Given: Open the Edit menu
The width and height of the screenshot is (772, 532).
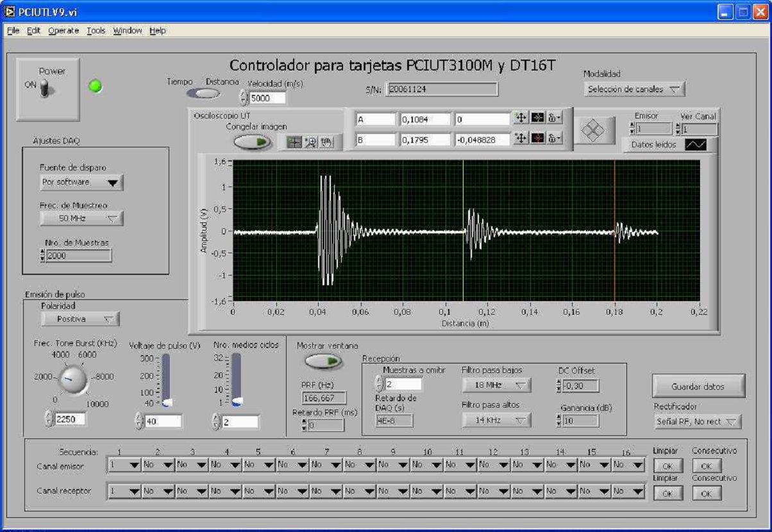Looking at the screenshot, I should coord(34,30).
